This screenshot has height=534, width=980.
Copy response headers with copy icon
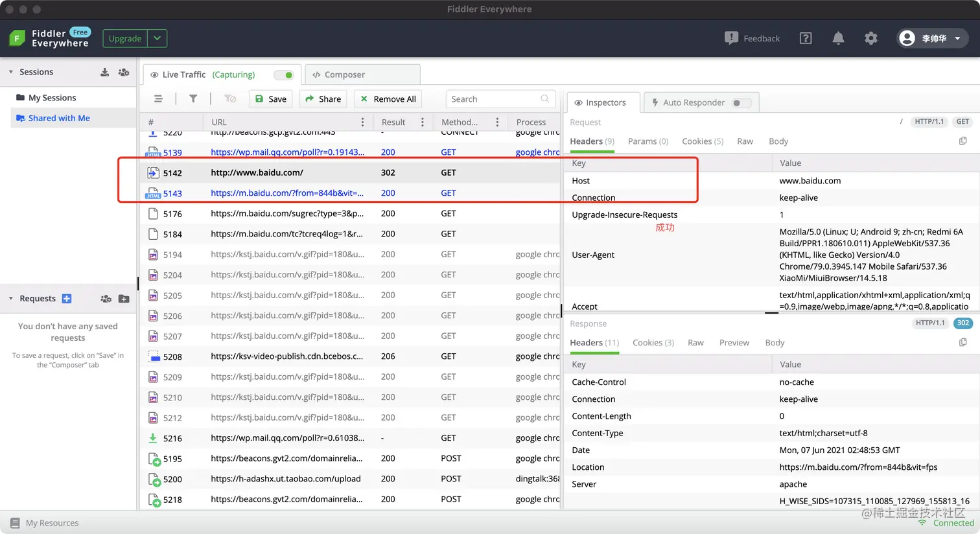(963, 342)
